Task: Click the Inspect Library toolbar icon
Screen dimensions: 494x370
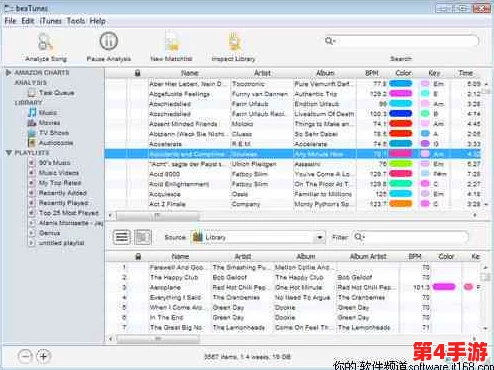Action: (x=234, y=42)
